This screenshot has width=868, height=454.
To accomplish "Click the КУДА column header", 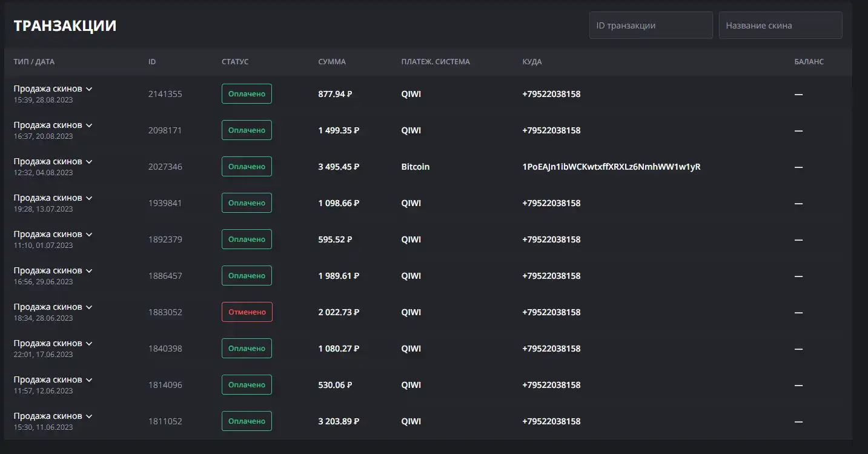I will point(532,62).
